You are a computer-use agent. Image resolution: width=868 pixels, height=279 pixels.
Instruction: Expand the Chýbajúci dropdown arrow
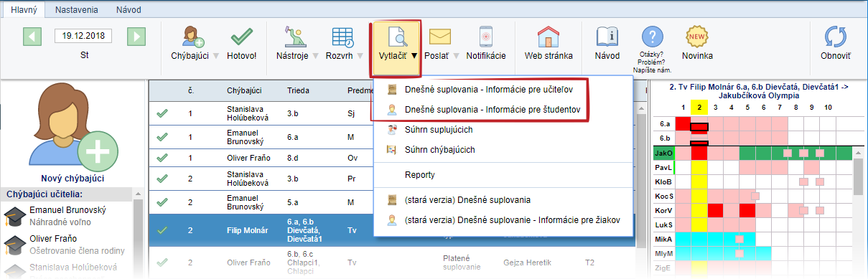pyautogui.click(x=216, y=55)
